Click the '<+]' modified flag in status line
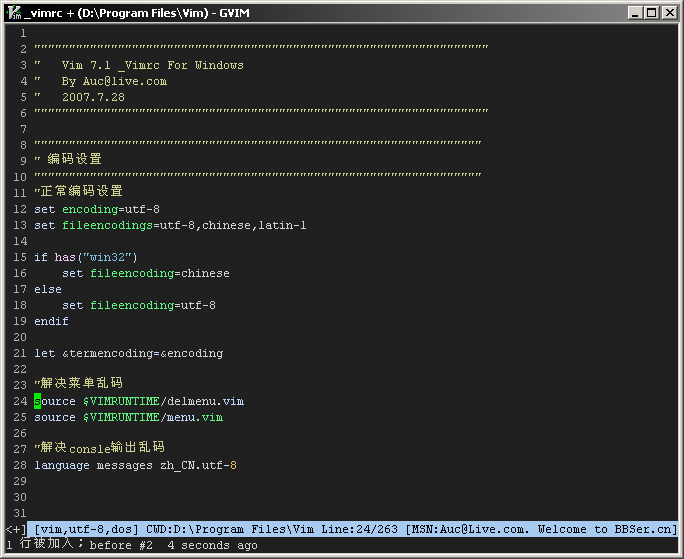The width and height of the screenshot is (684, 559). [16, 529]
